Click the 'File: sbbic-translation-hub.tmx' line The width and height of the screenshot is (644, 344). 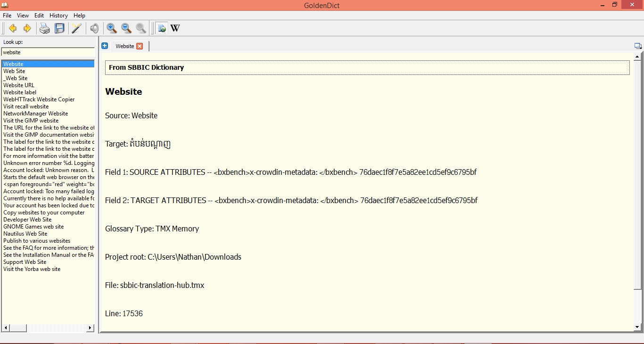coord(155,285)
